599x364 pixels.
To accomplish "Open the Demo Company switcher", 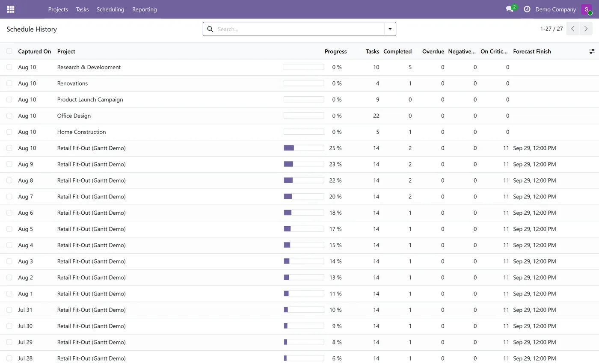I will click(x=555, y=9).
